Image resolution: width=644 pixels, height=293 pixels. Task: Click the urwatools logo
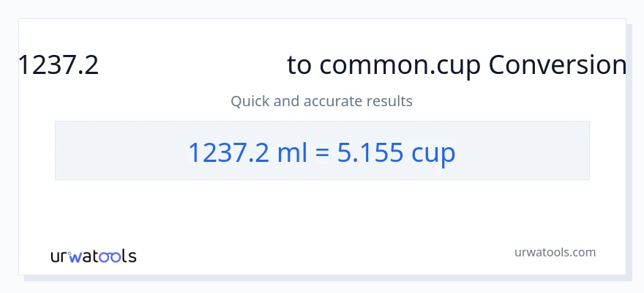tap(93, 256)
